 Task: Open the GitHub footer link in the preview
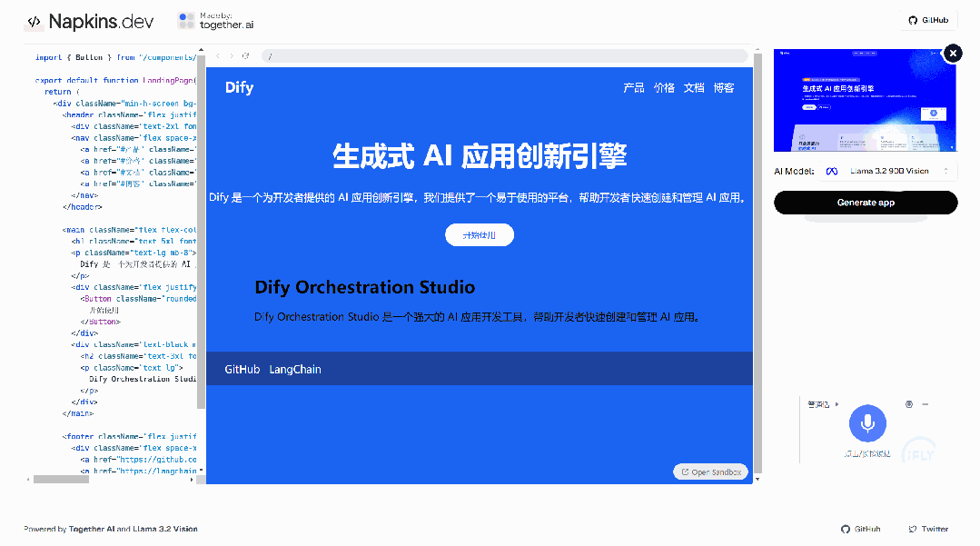(x=242, y=369)
